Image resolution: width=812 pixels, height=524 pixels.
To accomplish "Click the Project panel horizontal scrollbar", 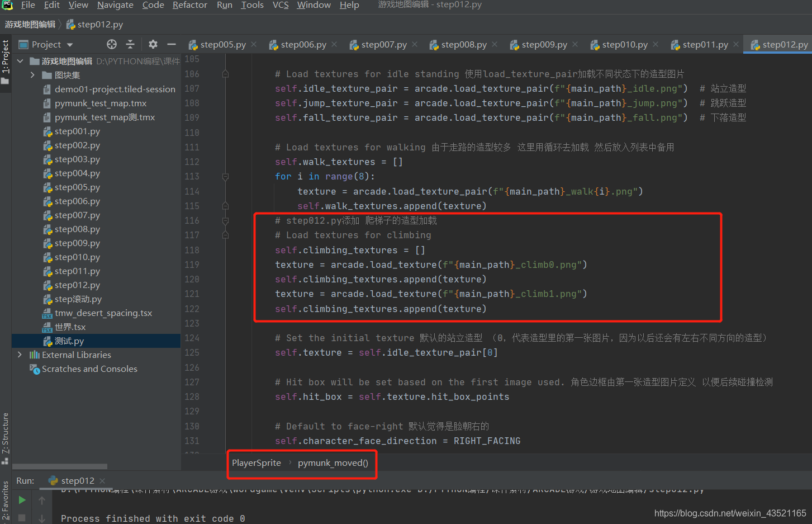I will [60, 466].
